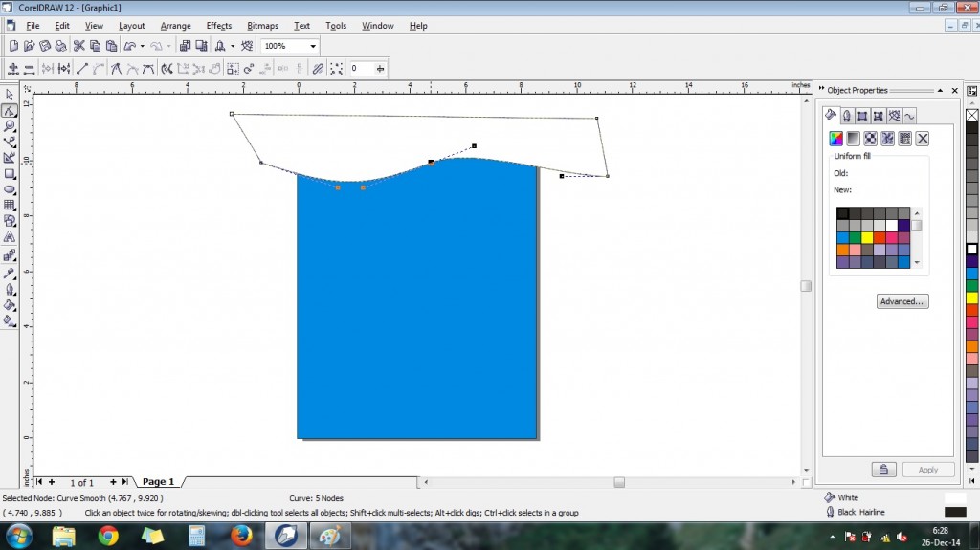Click the Open file icon
980x550 pixels.
coord(30,46)
